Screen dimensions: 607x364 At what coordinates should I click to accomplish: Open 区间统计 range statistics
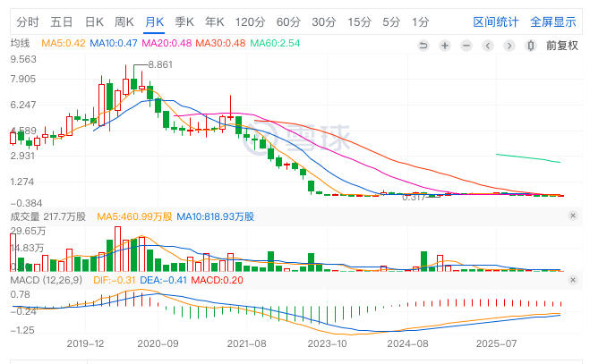coord(496,22)
